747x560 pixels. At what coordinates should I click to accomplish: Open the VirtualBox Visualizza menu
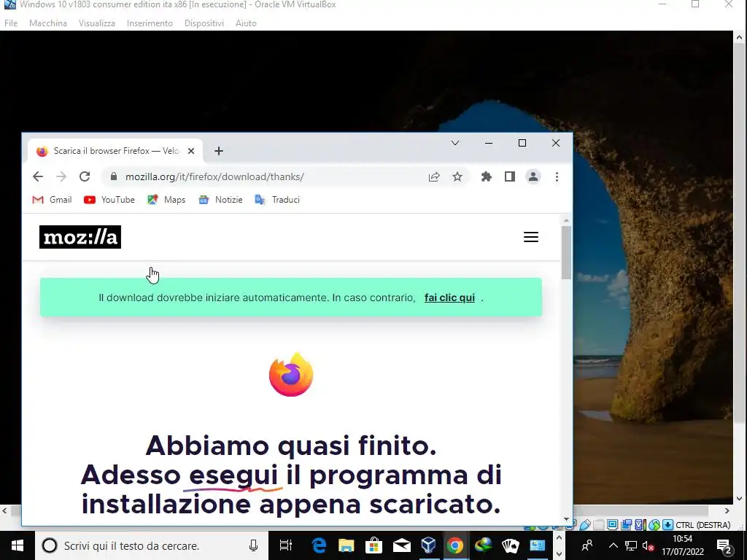pos(97,23)
